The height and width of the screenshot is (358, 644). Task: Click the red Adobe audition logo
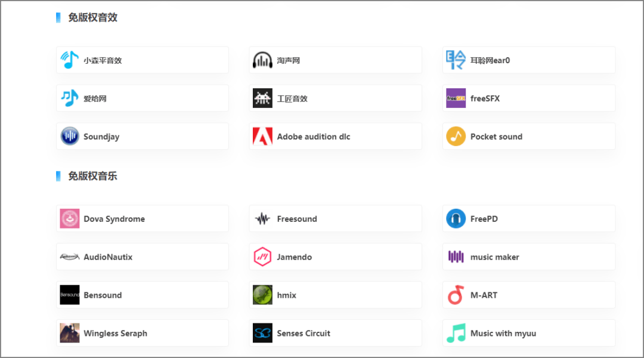[x=262, y=137]
